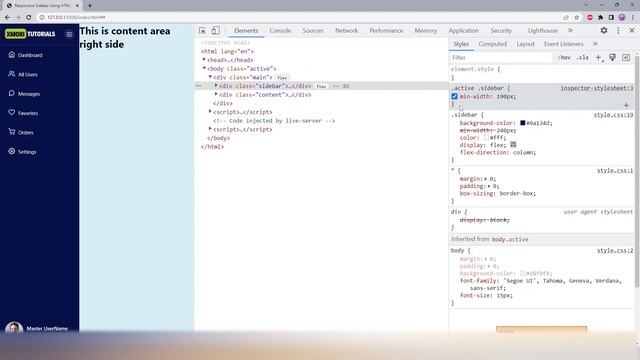The width and height of the screenshot is (640, 360).
Task: Expand the div class content node
Action: 216,94
